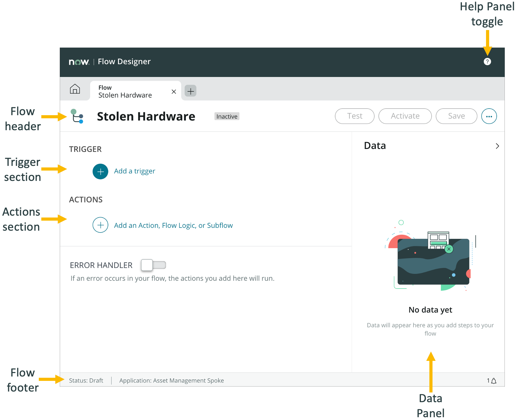The image size is (517, 420).
Task: Enable the Error Handler toggle
Action: [x=154, y=265]
